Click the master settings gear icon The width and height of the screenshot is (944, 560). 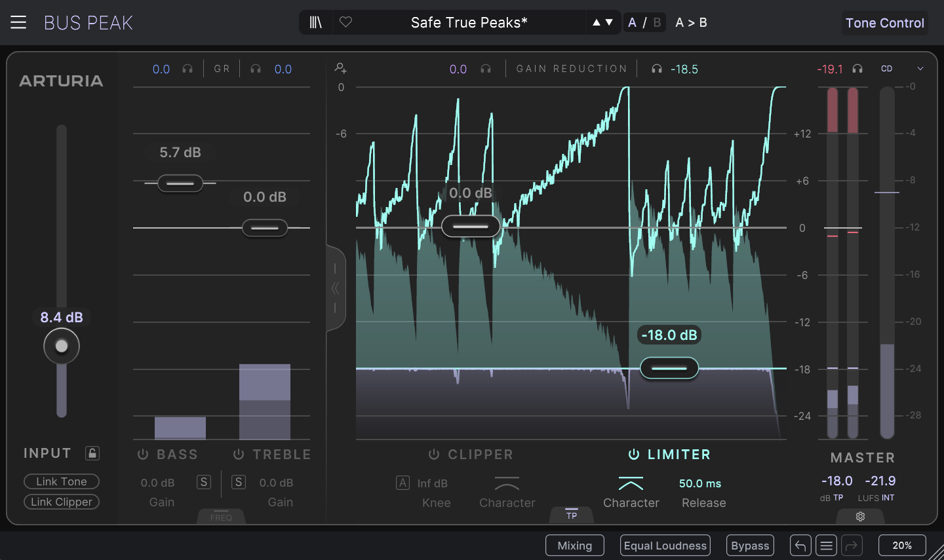click(x=860, y=517)
